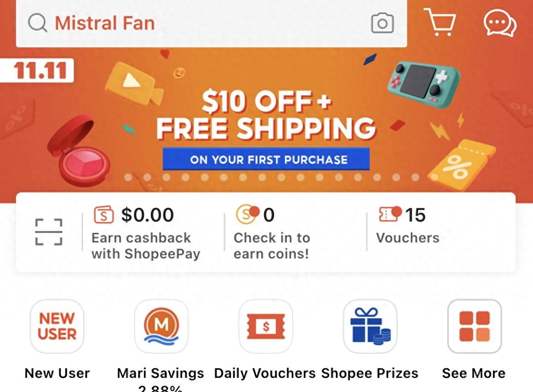This screenshot has width=533, height=392.
Task: Tap On Your First Purchase button
Action: click(x=266, y=159)
